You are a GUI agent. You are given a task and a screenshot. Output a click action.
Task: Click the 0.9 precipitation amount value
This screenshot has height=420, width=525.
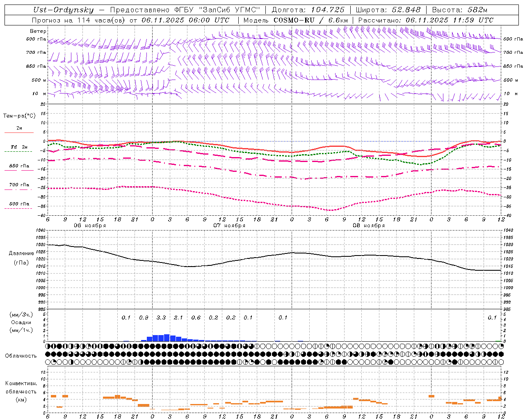pyautogui.click(x=144, y=318)
